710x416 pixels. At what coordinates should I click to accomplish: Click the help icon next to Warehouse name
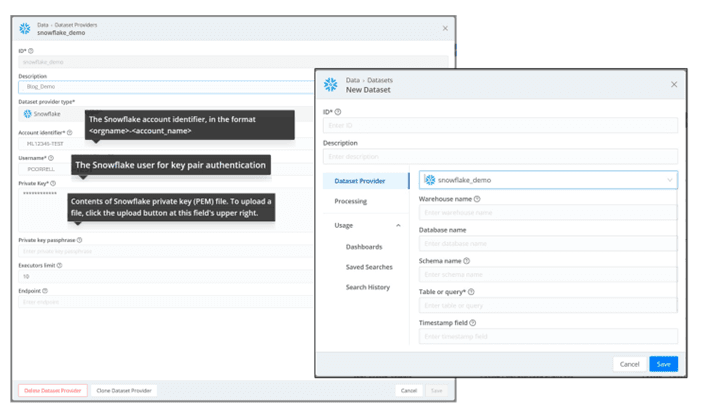(477, 199)
